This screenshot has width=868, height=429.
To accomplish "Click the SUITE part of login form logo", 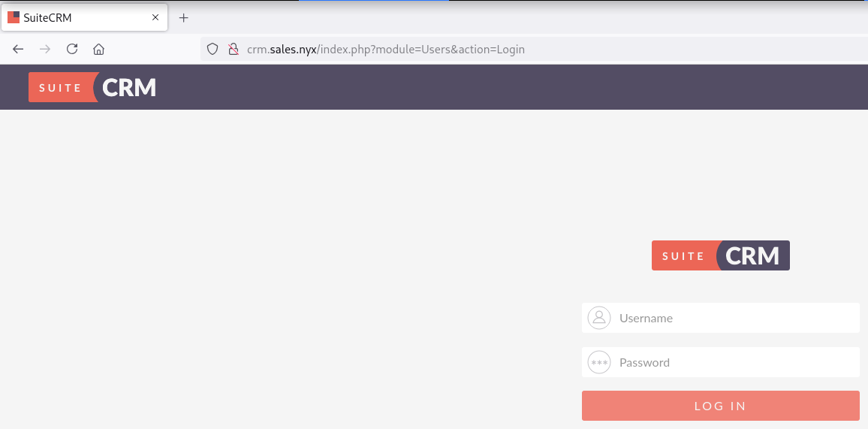I will [x=683, y=256].
